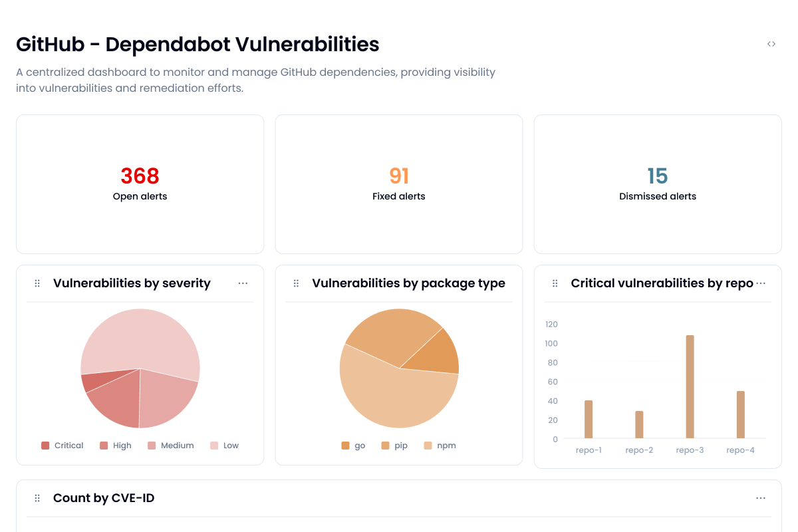The image size is (798, 532).
Task: Toggle the npm legend entry
Action: tap(440, 445)
